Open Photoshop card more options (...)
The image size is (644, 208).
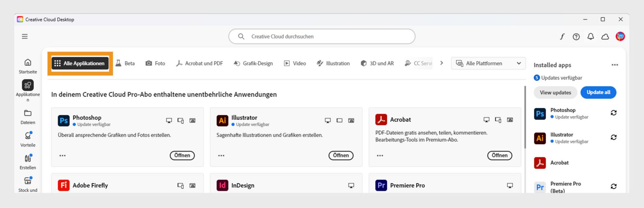coord(62,156)
